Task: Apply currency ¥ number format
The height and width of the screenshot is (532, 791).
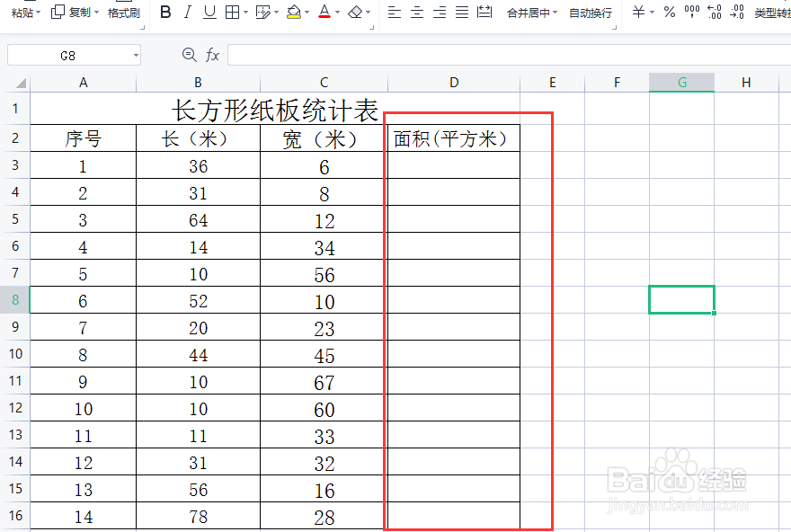Action: click(638, 12)
